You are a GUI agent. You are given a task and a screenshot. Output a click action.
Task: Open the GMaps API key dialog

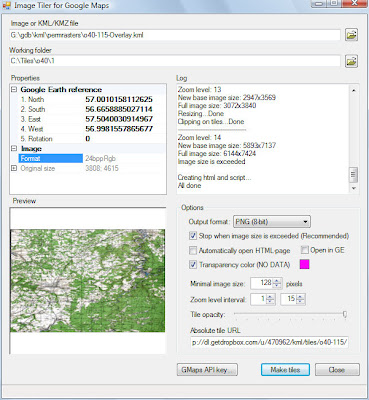point(207,370)
